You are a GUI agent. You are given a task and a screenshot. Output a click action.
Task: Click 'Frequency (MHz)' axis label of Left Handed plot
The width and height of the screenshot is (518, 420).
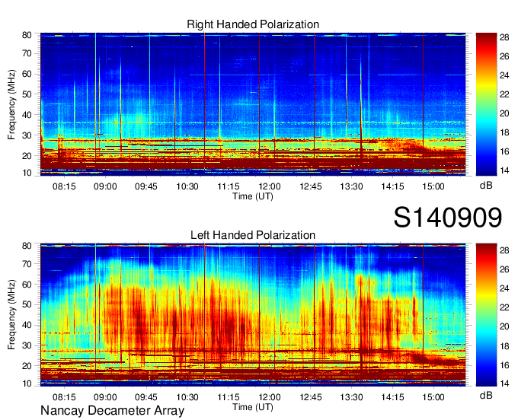[x=11, y=315]
